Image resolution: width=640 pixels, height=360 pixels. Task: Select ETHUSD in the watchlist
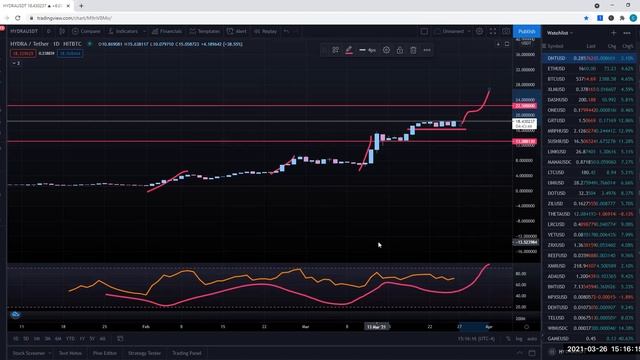click(x=590, y=69)
